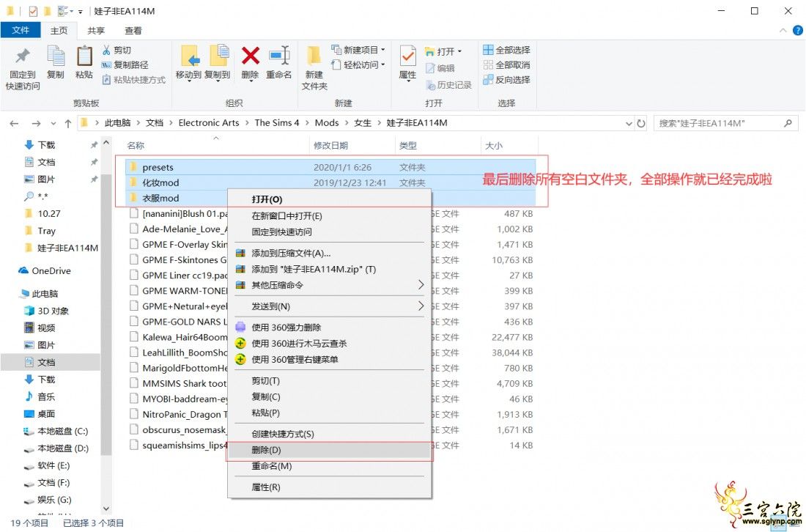The image size is (806, 532).
Task: Click the Mods breadcrumb in the address bar
Action: [326, 123]
